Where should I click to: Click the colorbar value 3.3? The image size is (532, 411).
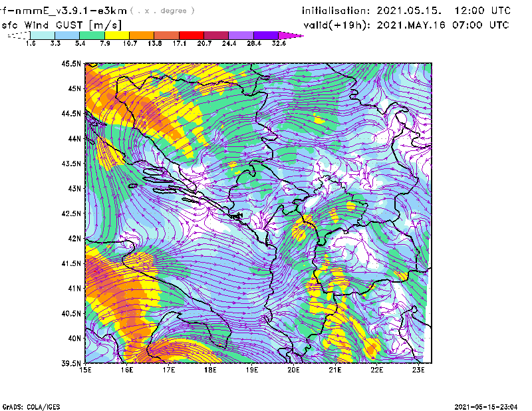tap(55, 43)
